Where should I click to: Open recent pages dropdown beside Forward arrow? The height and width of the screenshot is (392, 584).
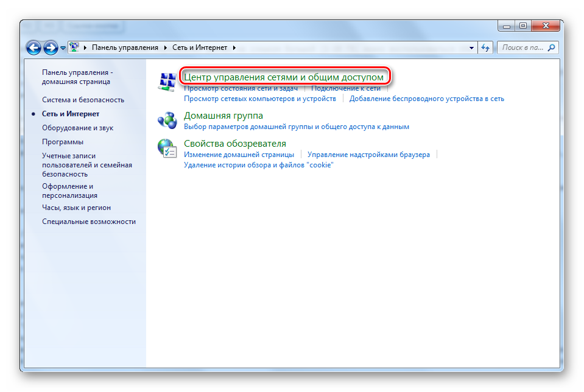coord(63,48)
